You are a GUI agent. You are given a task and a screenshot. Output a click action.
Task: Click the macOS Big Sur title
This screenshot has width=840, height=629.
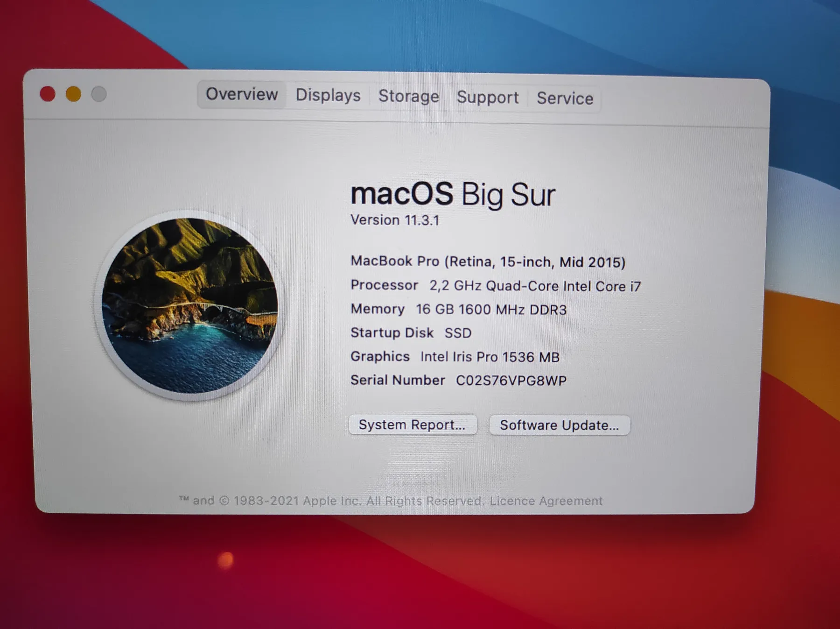point(453,194)
